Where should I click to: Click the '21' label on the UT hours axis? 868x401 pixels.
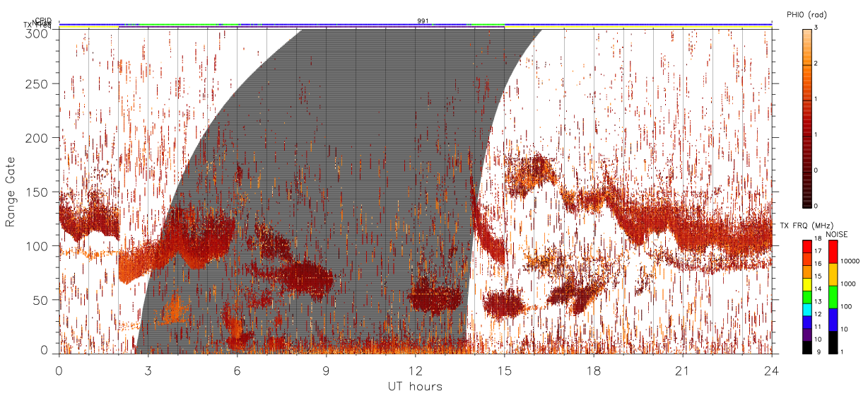click(x=682, y=370)
